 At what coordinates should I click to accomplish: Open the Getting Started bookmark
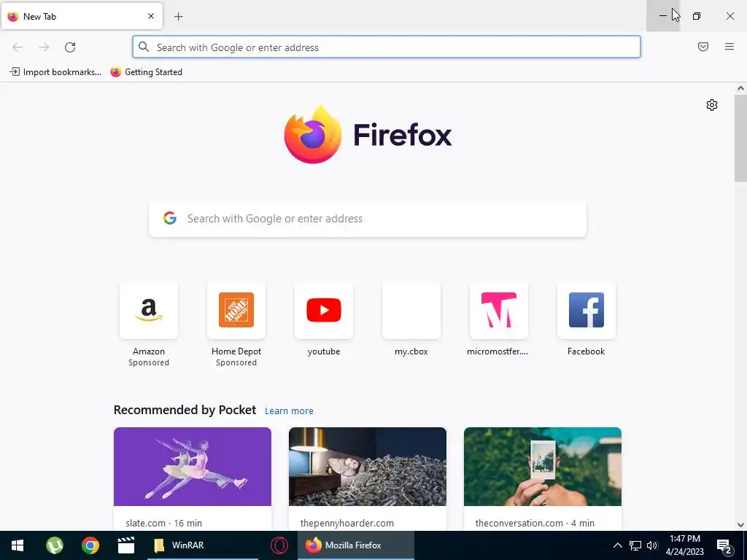[146, 72]
